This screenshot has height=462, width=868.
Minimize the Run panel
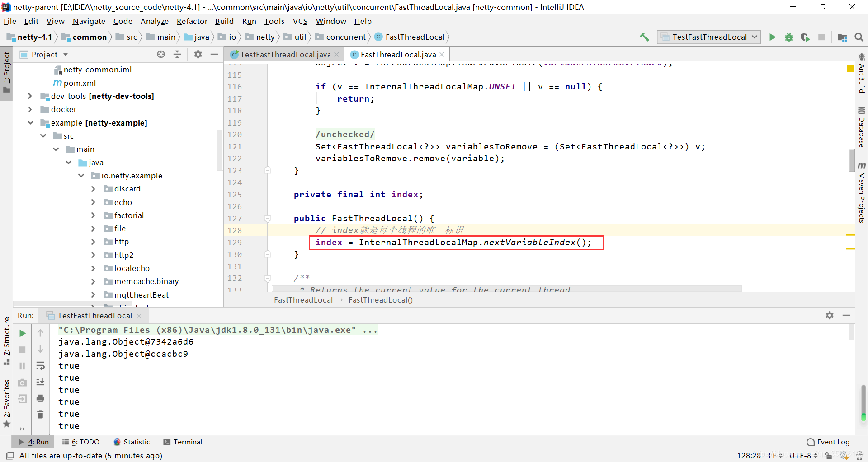pos(846,315)
